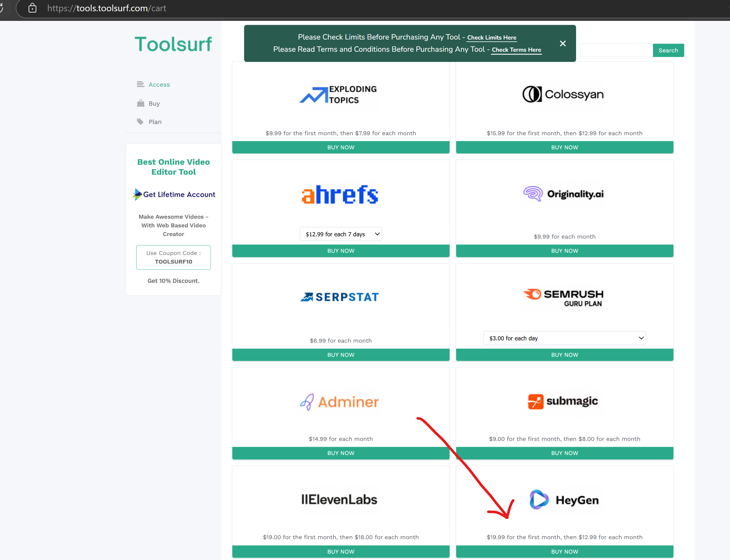The image size is (730, 560).
Task: Buy HeyGen with BUY NOW
Action: tap(565, 552)
